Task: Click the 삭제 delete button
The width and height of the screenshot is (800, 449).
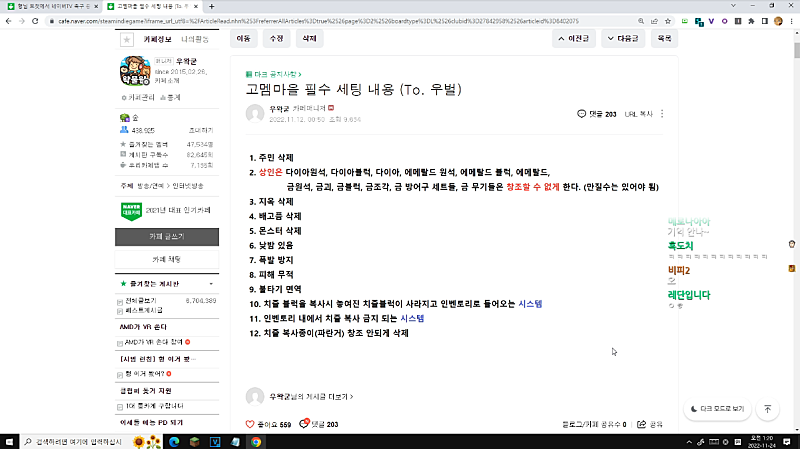Action: coord(309,39)
